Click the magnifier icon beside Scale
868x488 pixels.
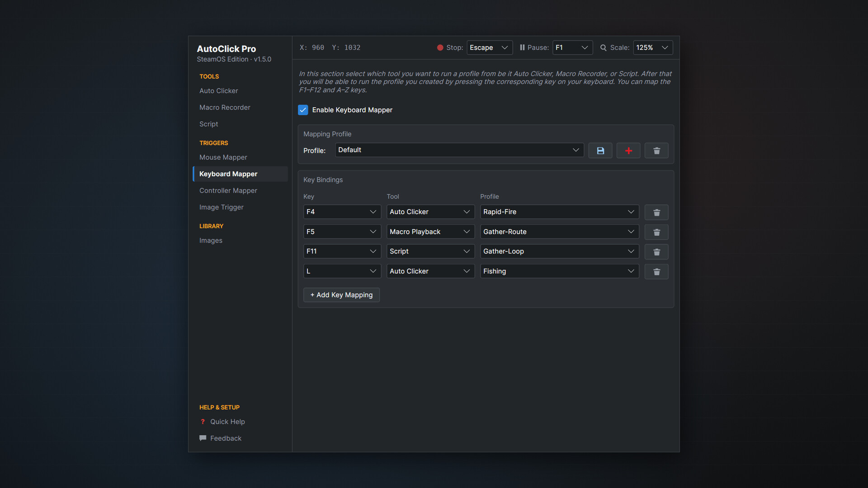click(x=603, y=48)
